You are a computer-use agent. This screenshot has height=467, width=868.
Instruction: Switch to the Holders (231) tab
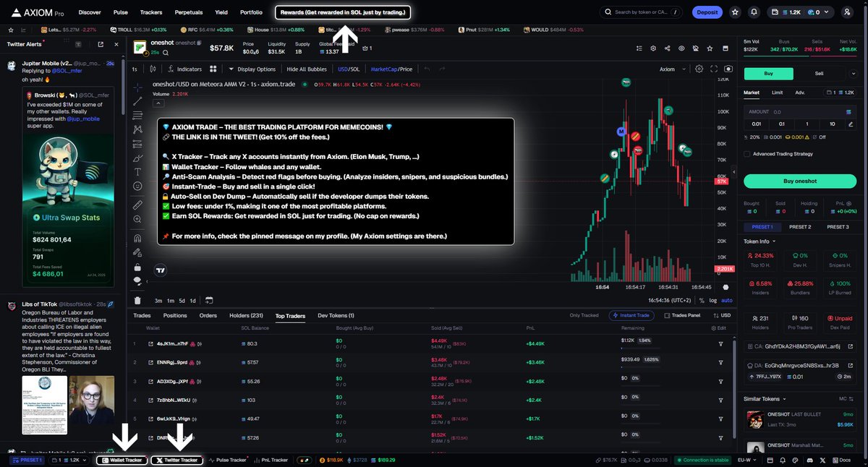(246, 315)
